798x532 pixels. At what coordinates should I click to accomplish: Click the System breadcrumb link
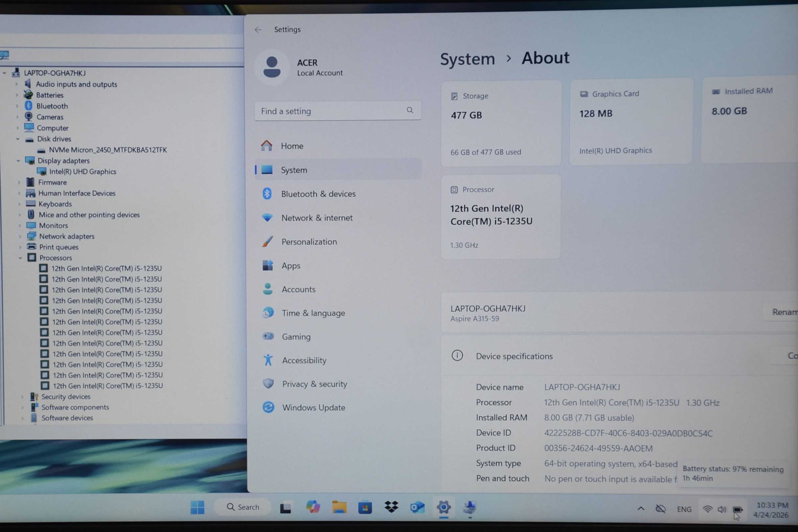(x=467, y=59)
